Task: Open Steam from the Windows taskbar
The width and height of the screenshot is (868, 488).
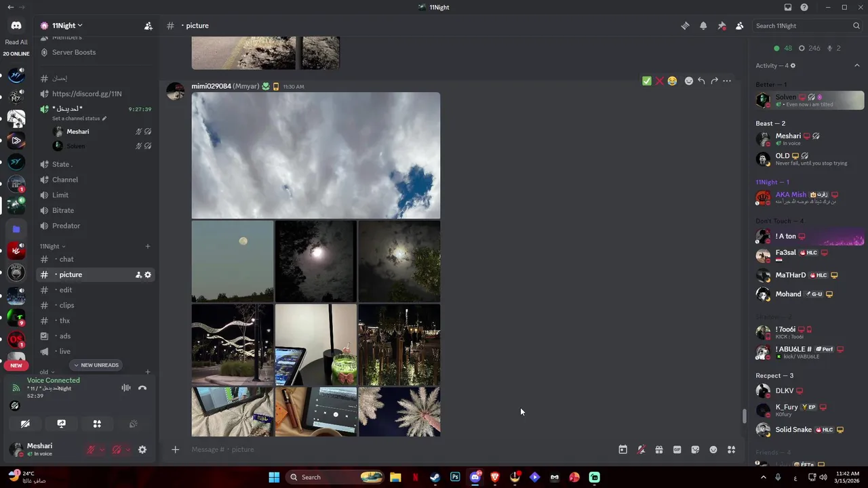Action: [x=435, y=477]
